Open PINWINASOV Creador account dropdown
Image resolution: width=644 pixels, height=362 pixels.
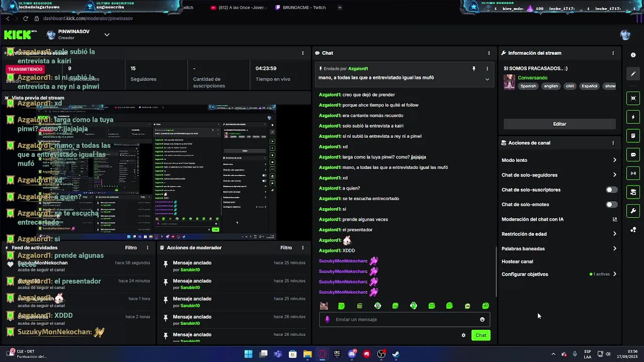(x=107, y=35)
